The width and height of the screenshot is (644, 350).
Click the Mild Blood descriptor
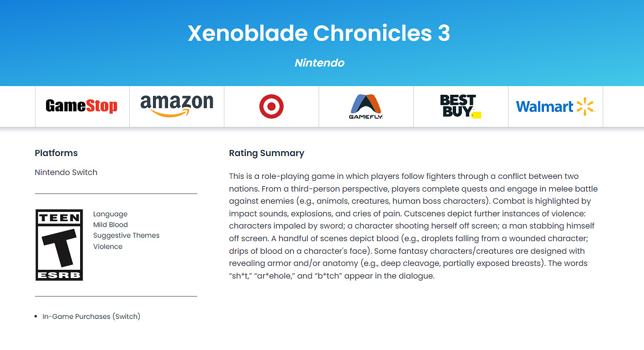point(111,225)
